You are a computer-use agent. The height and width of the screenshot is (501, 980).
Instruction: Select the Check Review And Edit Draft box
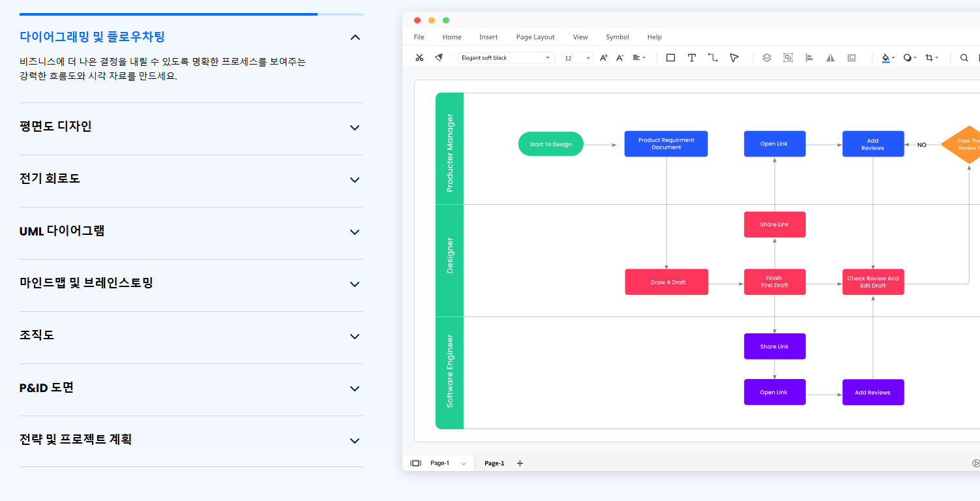[x=873, y=282]
